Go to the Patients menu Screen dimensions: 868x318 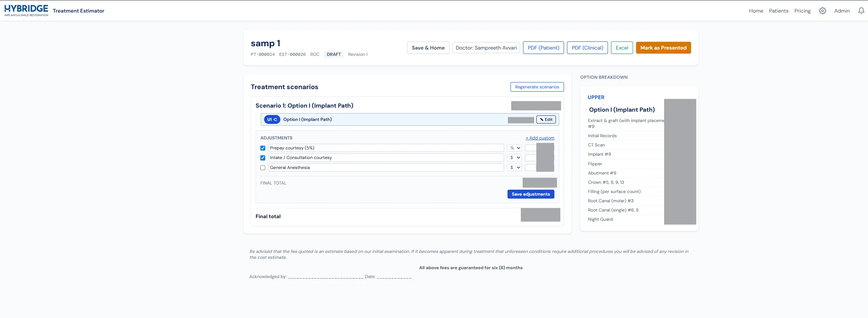[779, 11]
